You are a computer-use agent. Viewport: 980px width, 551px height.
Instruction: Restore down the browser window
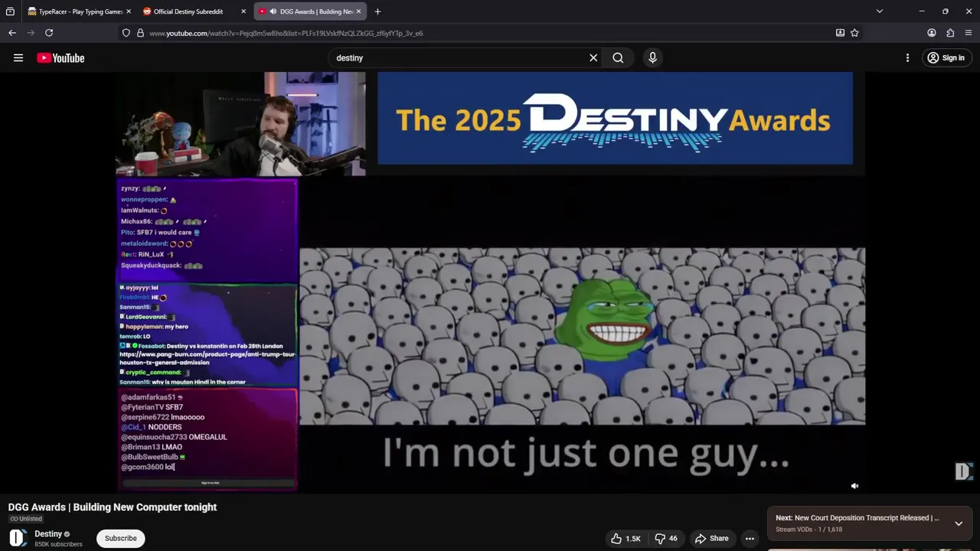click(946, 11)
